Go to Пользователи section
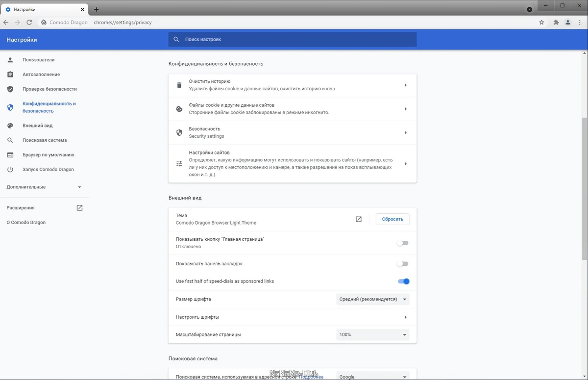 pos(38,60)
